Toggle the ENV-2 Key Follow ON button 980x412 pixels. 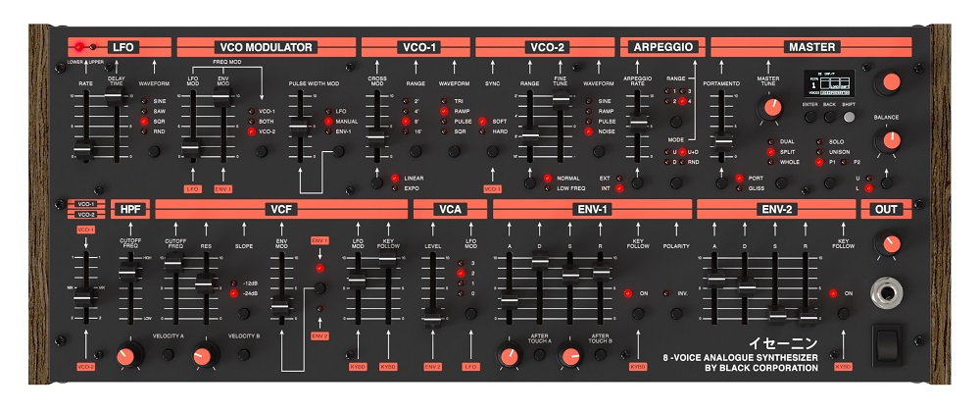(843, 313)
